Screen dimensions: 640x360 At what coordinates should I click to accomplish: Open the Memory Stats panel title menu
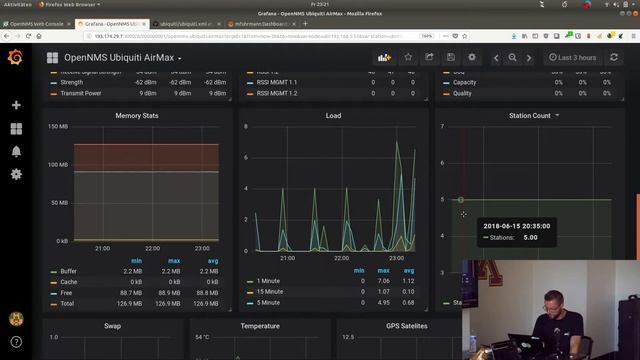(137, 116)
